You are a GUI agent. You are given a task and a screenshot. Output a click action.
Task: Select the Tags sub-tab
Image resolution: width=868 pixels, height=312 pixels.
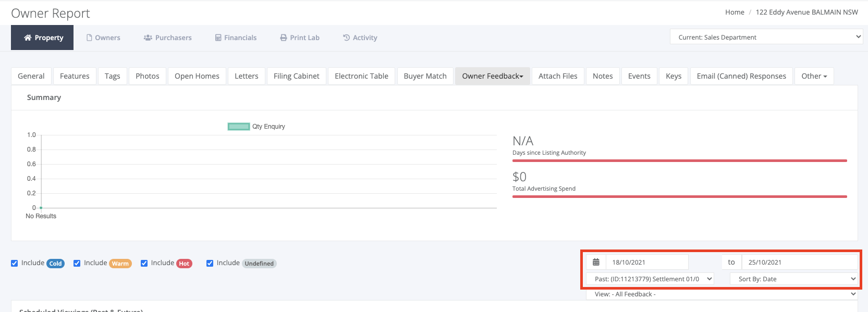coord(113,76)
